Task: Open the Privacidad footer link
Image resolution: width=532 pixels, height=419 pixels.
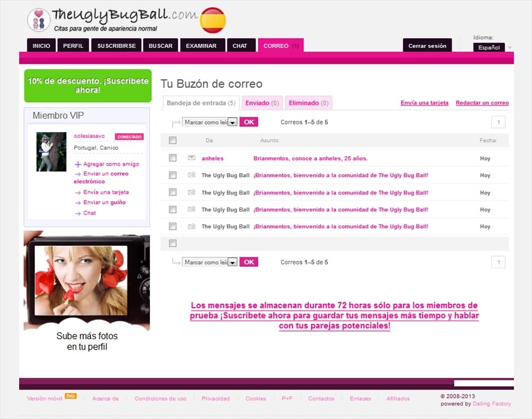Action: [215, 399]
